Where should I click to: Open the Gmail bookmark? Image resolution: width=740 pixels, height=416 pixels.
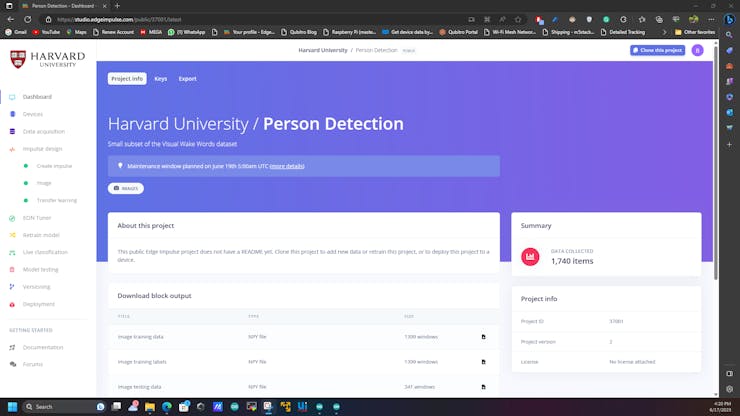(x=16, y=32)
